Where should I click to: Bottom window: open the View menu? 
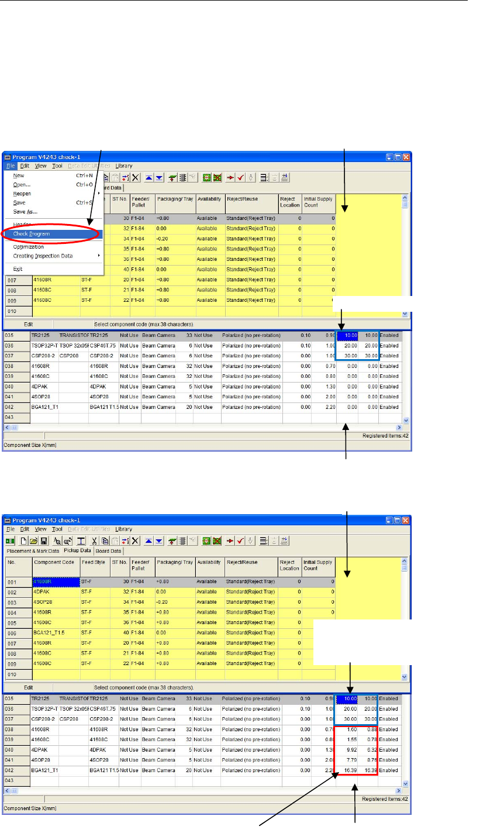tap(40, 529)
